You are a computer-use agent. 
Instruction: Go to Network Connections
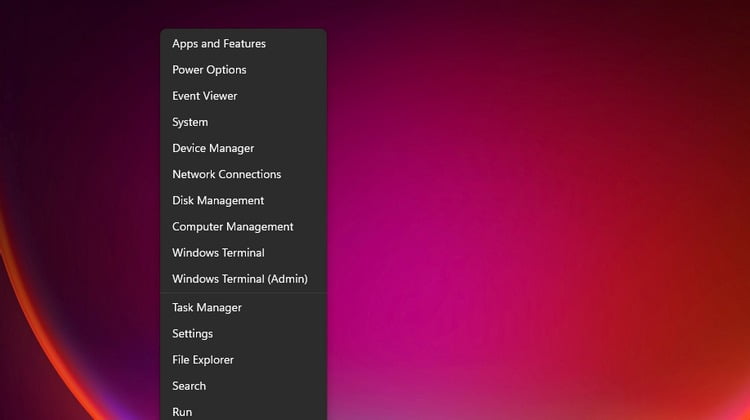243,174
